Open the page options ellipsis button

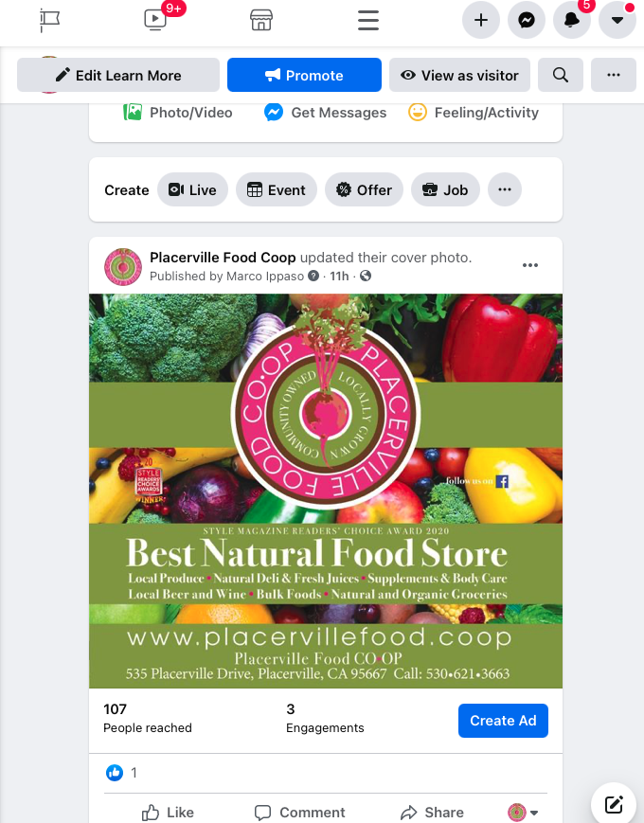point(614,75)
